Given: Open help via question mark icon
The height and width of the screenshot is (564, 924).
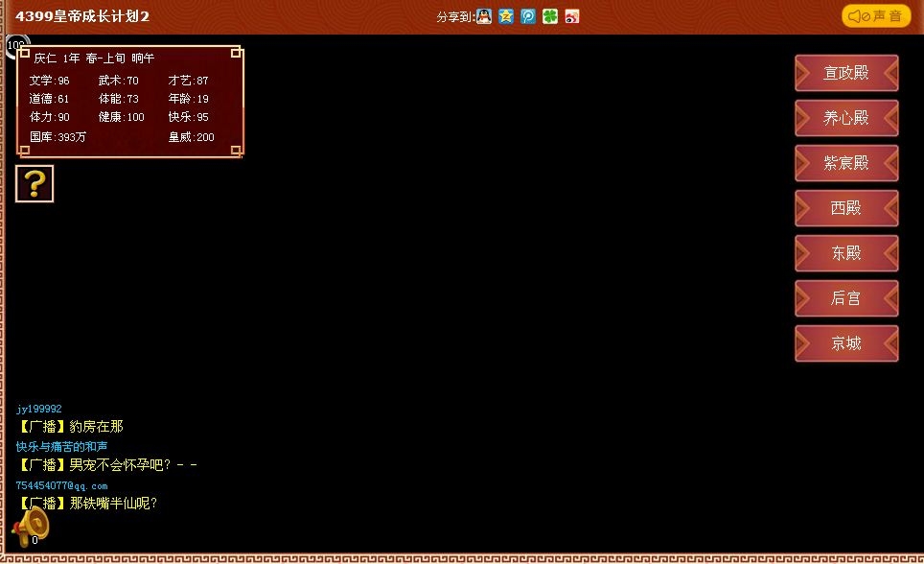Looking at the screenshot, I should click(35, 183).
